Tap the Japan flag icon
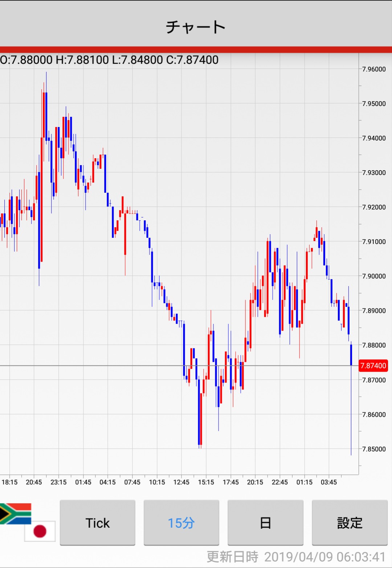This screenshot has width=392, height=568. [x=40, y=531]
